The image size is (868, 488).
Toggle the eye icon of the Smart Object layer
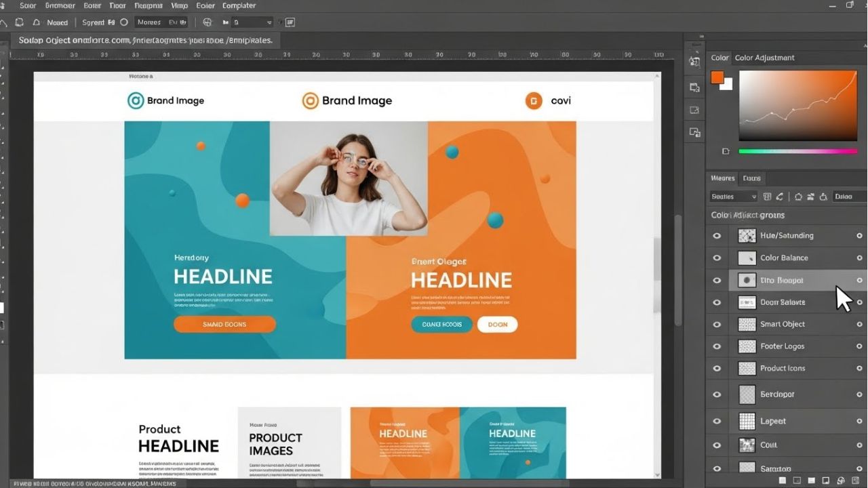[717, 325]
